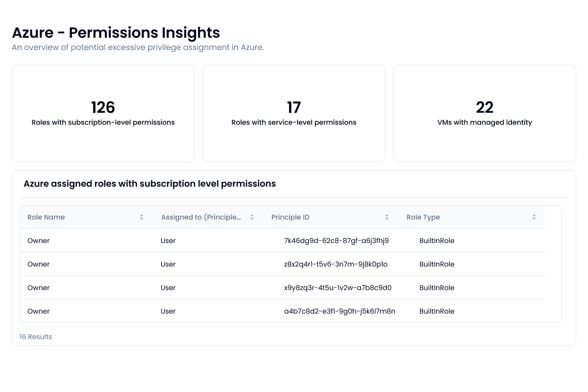
Task: Expand sort options for the Role Name column
Action: 141,217
